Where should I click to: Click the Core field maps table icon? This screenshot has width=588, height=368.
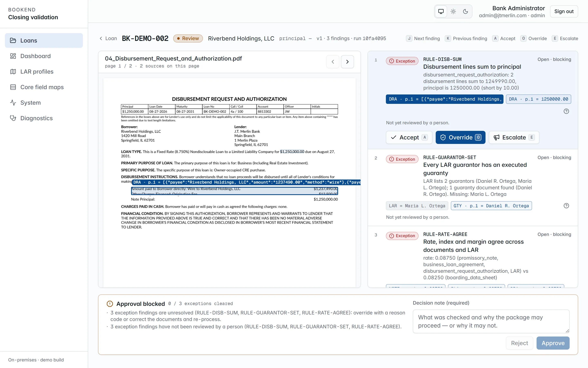(x=13, y=87)
